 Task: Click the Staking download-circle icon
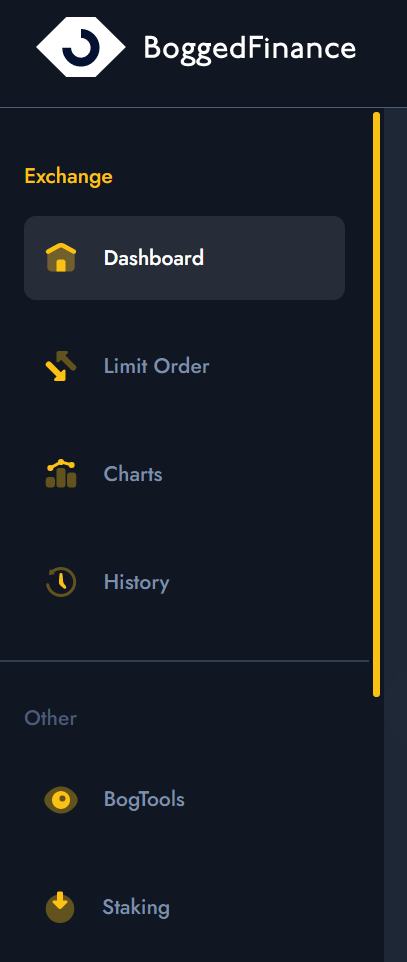coord(60,907)
